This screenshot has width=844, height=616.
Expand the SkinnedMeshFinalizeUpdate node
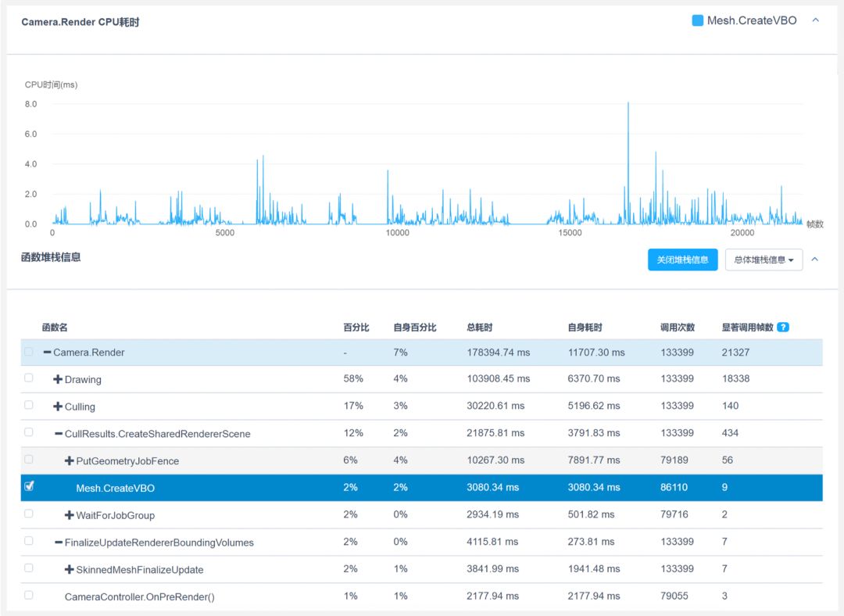tap(69, 570)
